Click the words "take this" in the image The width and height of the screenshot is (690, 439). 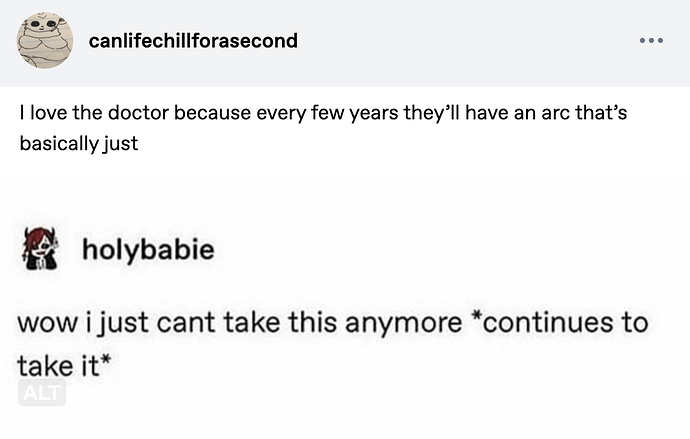(x=281, y=322)
